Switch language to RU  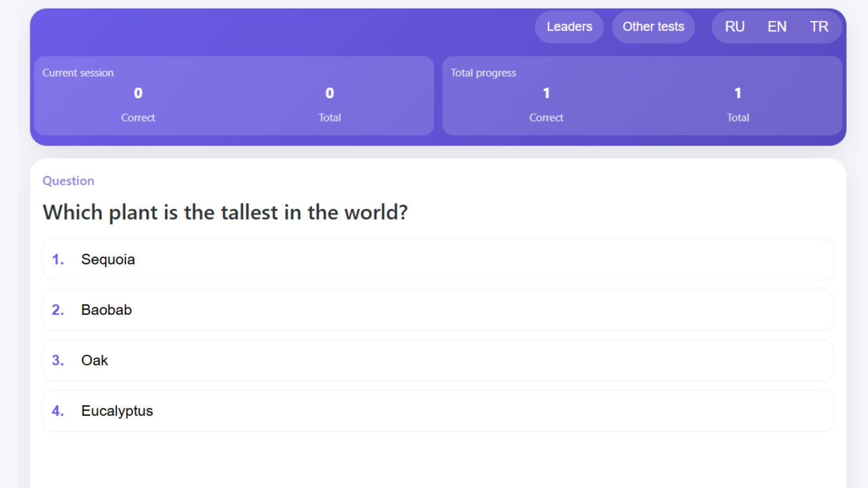click(735, 27)
